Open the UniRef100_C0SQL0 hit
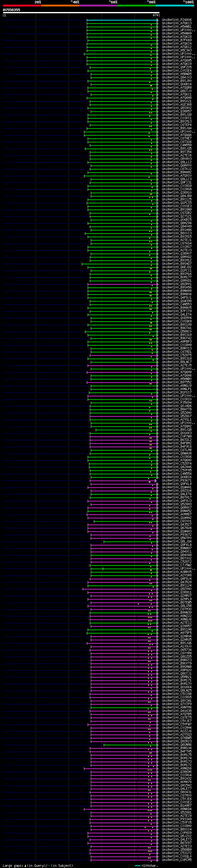Screen dimensions: 197x868 177,856
